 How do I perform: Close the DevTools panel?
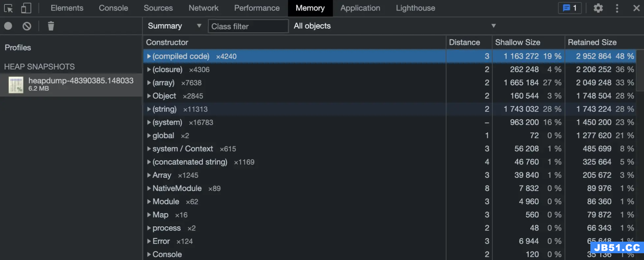tap(636, 8)
